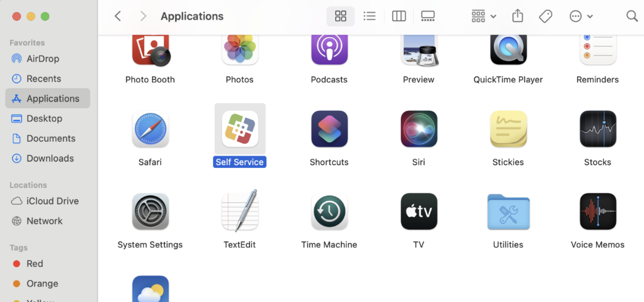
Task: Select the Apple TV app icon
Action: click(x=419, y=211)
